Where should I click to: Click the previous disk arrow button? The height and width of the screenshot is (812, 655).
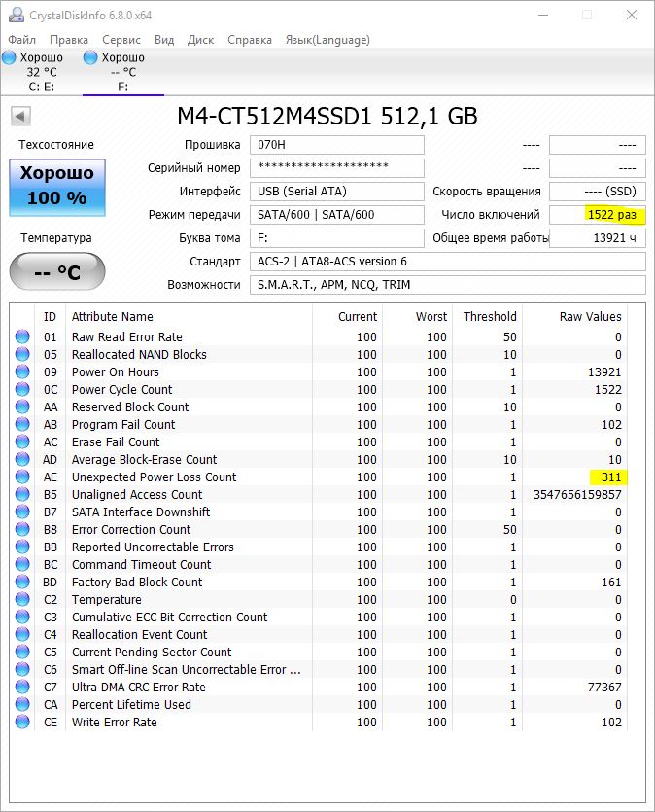20,116
